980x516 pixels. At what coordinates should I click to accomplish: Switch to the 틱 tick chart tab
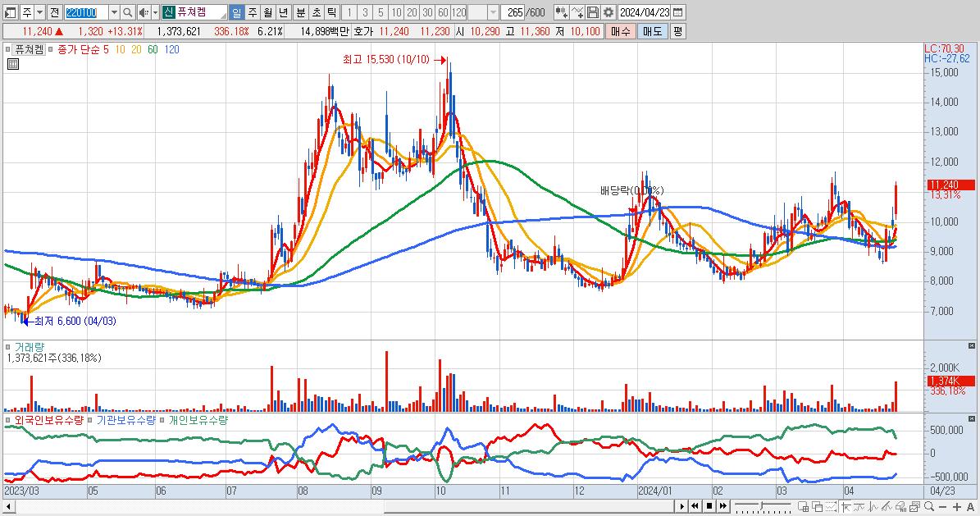pos(332,11)
